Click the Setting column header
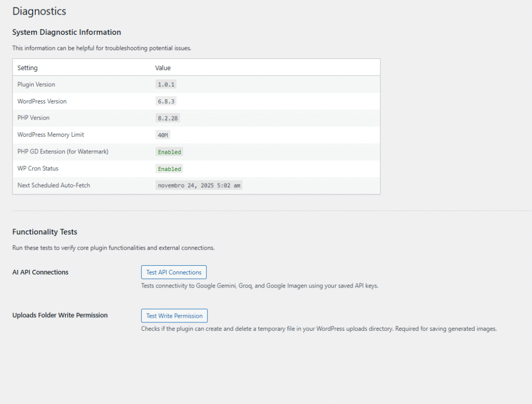Viewport: 532px width, 404px height. 27,68
